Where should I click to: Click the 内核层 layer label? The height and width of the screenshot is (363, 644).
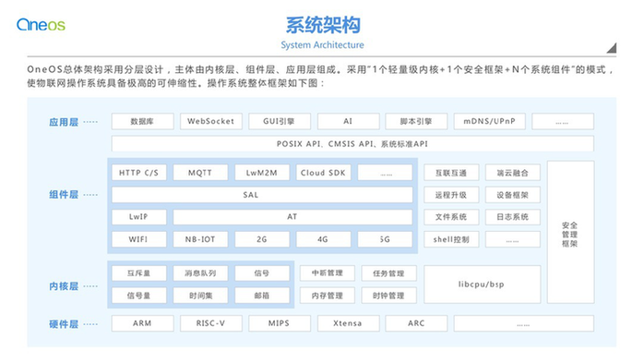coord(64,286)
